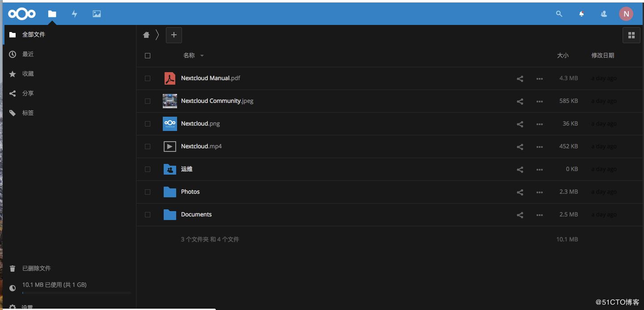The image size is (644, 310).
Task: Select the Photos folder checkbox
Action: click(x=148, y=192)
